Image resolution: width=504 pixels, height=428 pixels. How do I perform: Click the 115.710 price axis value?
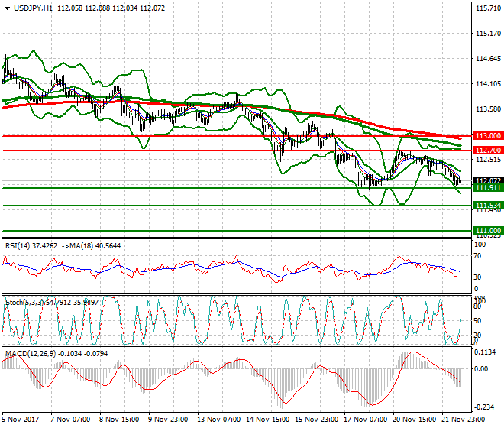click(x=488, y=8)
